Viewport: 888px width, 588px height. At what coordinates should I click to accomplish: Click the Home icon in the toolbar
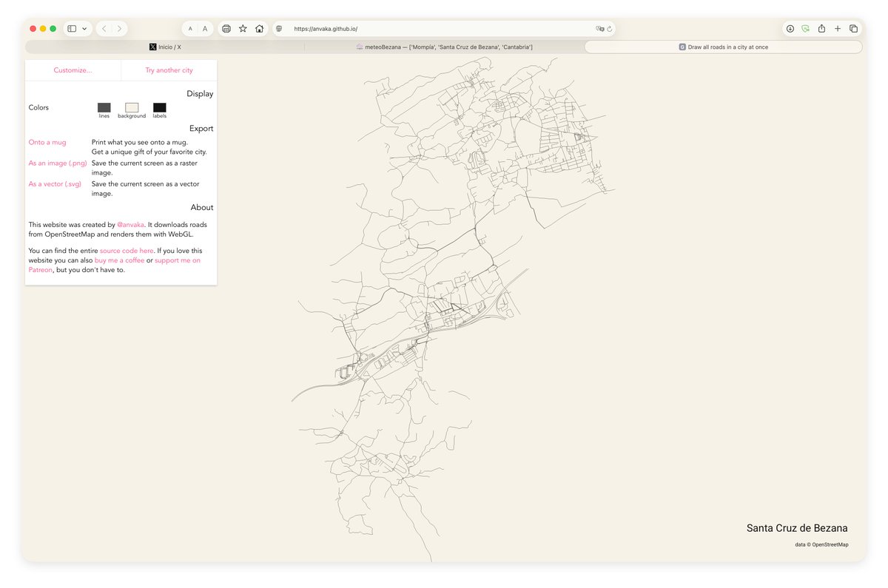[260, 28]
